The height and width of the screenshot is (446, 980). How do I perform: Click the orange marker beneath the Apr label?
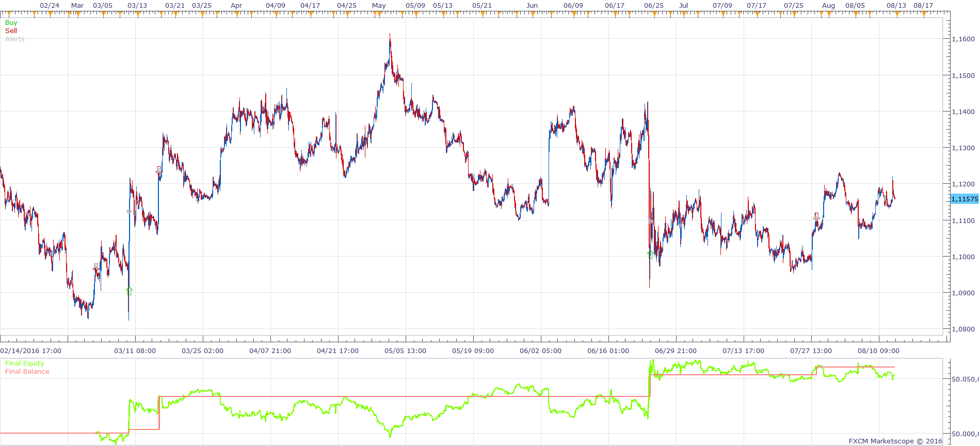[x=236, y=14]
